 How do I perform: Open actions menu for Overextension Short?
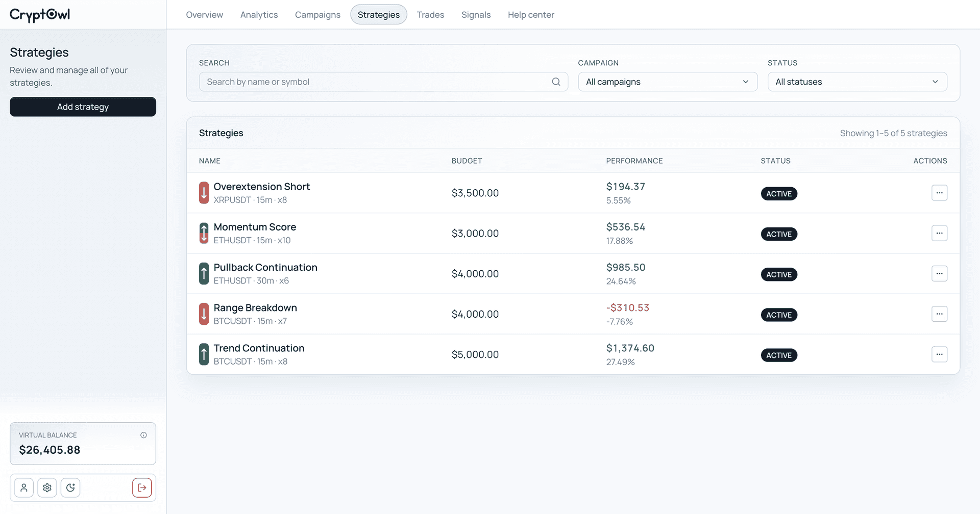coord(939,193)
